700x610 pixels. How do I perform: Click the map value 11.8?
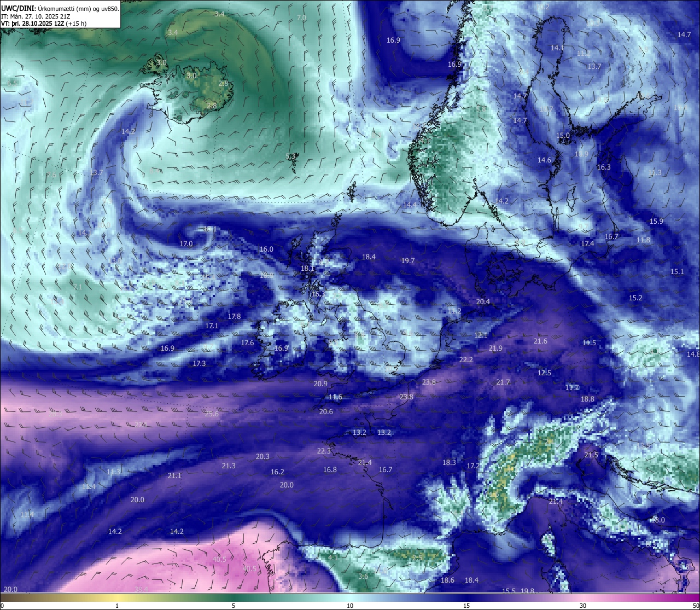coord(644,240)
